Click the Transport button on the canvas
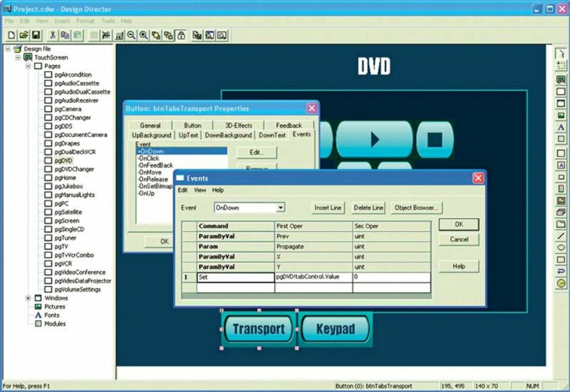Image resolution: width=570 pixels, height=392 pixels. pos(259,329)
